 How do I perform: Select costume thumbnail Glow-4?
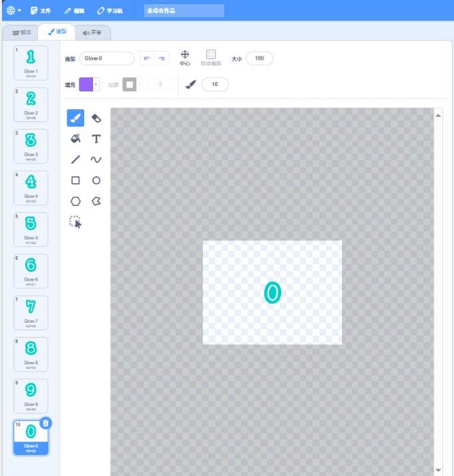pos(31,188)
